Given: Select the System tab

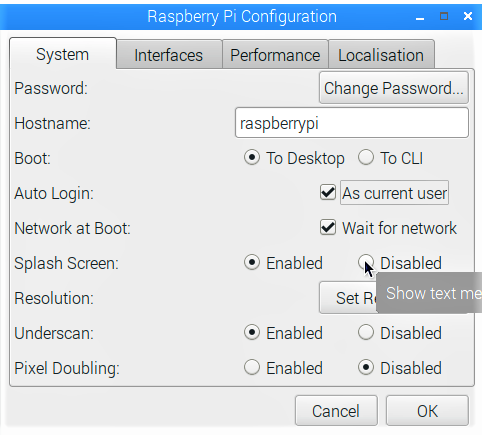Looking at the screenshot, I should click(63, 54).
